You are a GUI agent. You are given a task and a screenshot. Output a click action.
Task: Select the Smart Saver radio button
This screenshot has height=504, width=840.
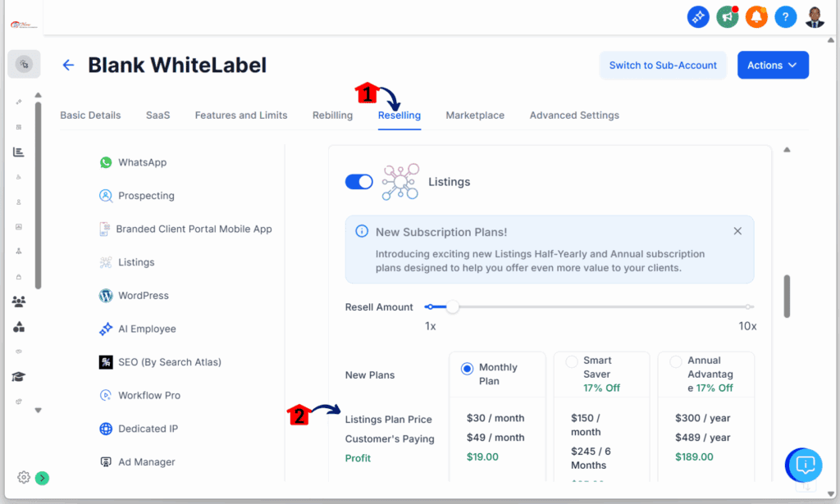click(572, 361)
